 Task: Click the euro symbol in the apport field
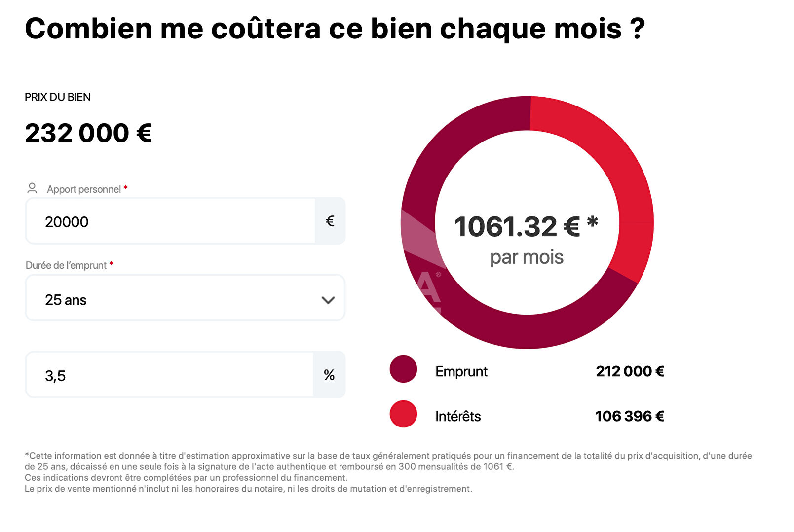tap(330, 221)
